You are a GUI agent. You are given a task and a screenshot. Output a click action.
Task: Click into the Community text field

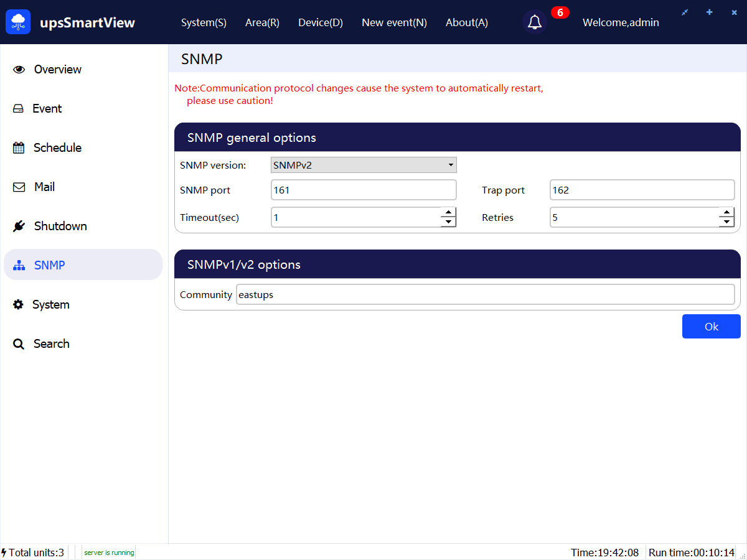[485, 295]
